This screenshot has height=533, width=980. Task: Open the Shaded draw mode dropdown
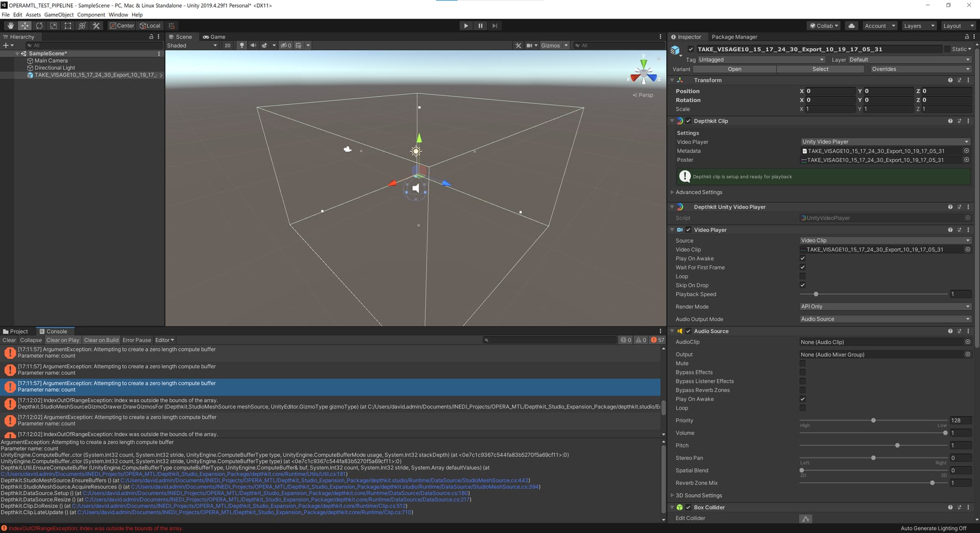(x=192, y=45)
